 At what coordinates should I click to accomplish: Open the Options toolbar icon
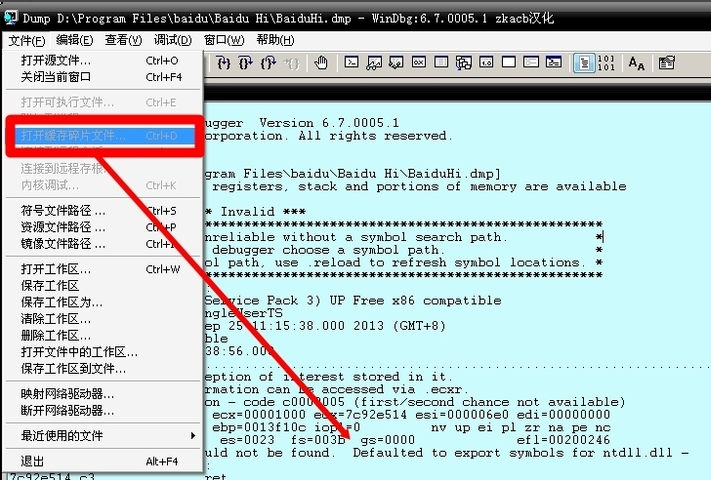click(667, 63)
